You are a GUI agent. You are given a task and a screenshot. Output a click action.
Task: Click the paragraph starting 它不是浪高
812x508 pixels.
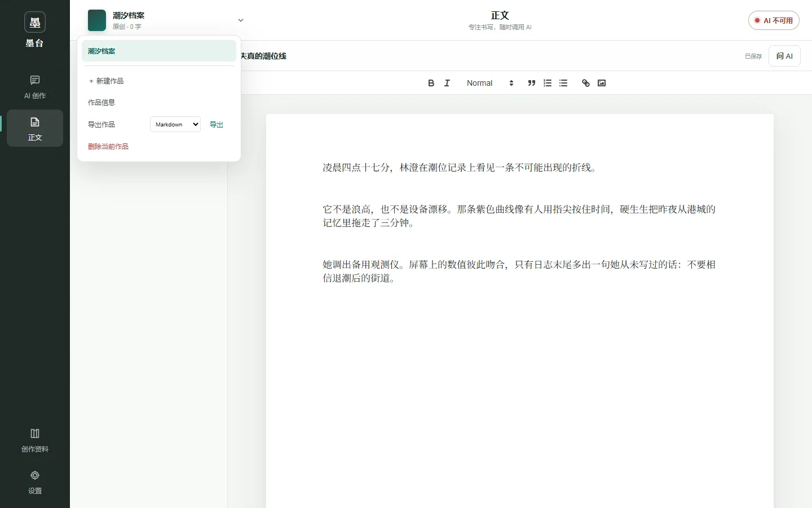pyautogui.click(x=519, y=216)
